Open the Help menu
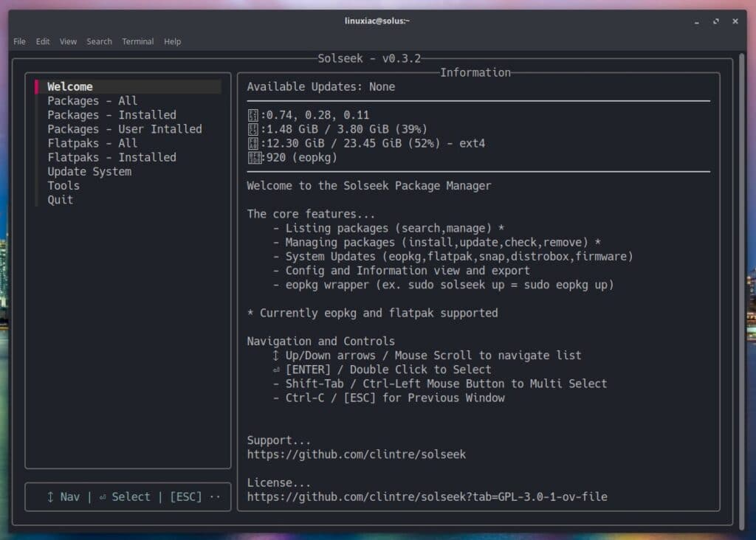 (172, 41)
